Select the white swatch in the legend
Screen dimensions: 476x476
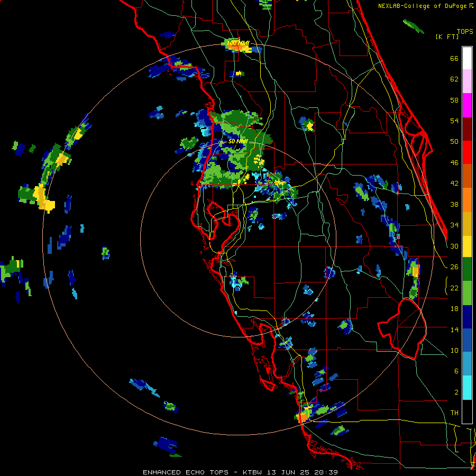coord(467,58)
